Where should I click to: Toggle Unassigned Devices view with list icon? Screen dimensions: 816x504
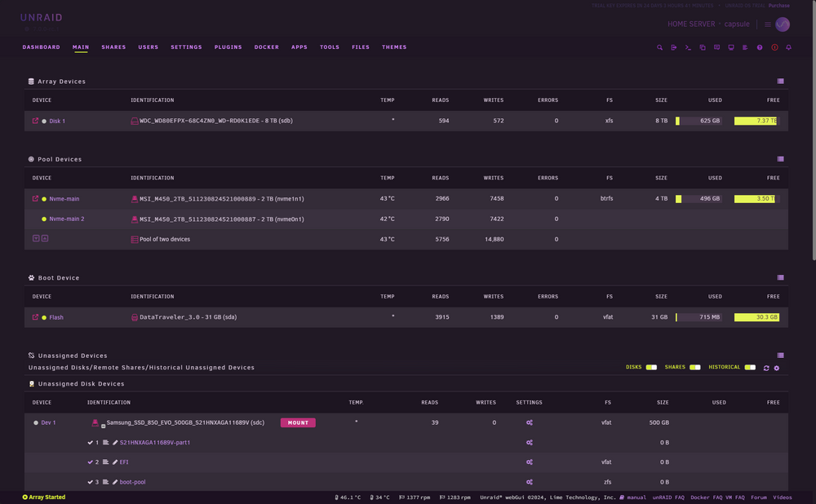pos(780,356)
